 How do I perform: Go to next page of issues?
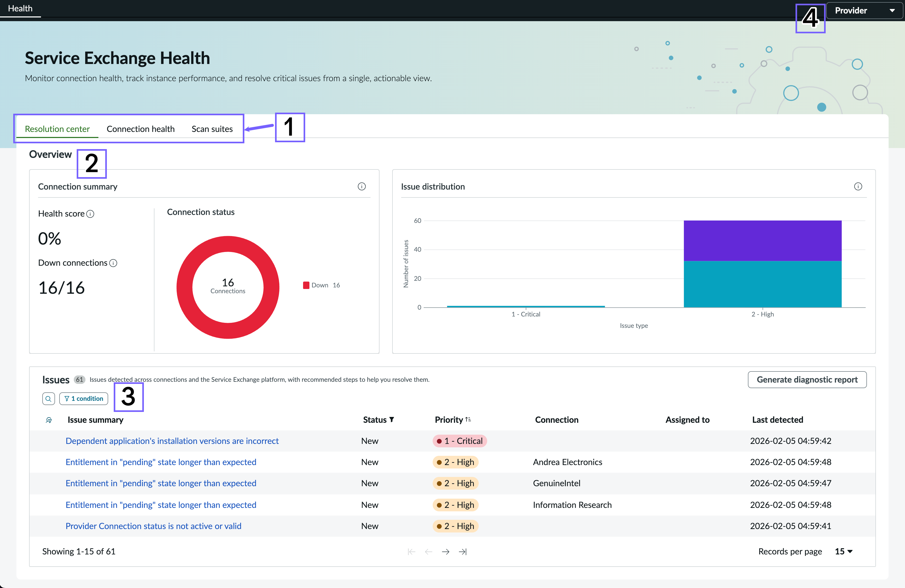coord(446,552)
